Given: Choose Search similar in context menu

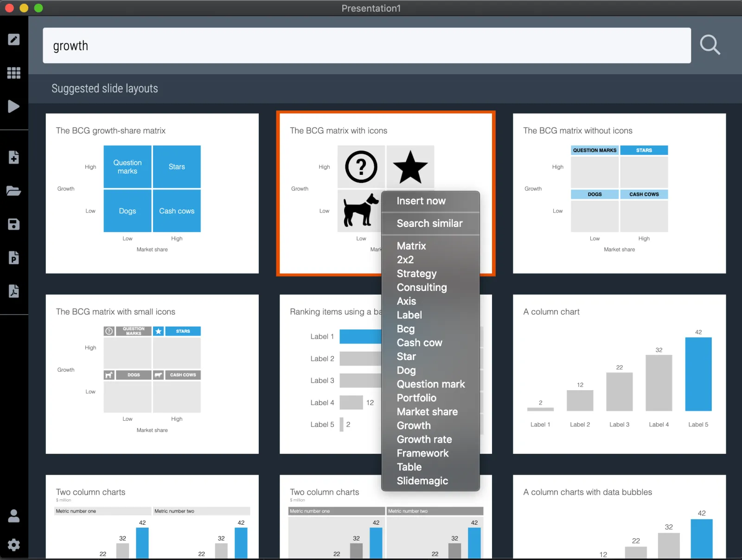Looking at the screenshot, I should 430,224.
